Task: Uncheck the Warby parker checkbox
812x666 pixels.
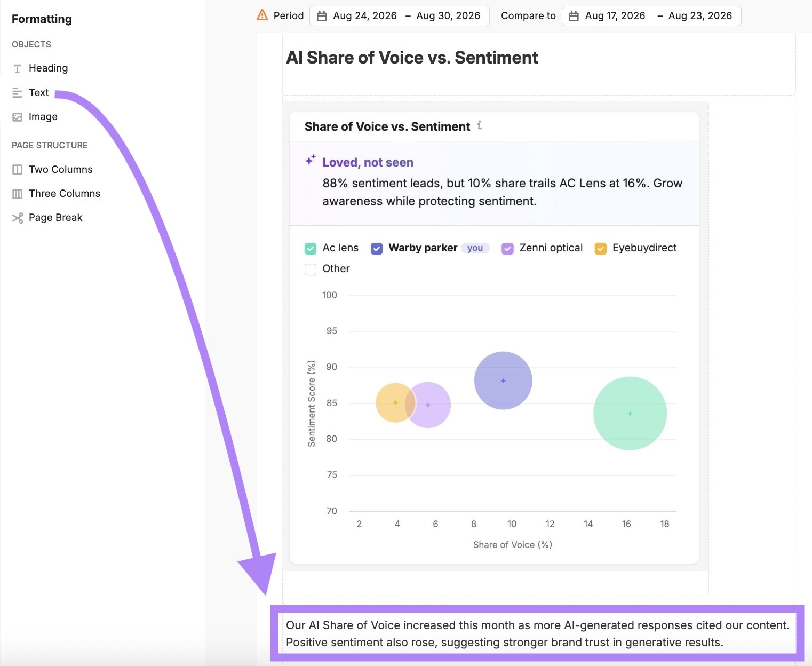Action: (377, 249)
